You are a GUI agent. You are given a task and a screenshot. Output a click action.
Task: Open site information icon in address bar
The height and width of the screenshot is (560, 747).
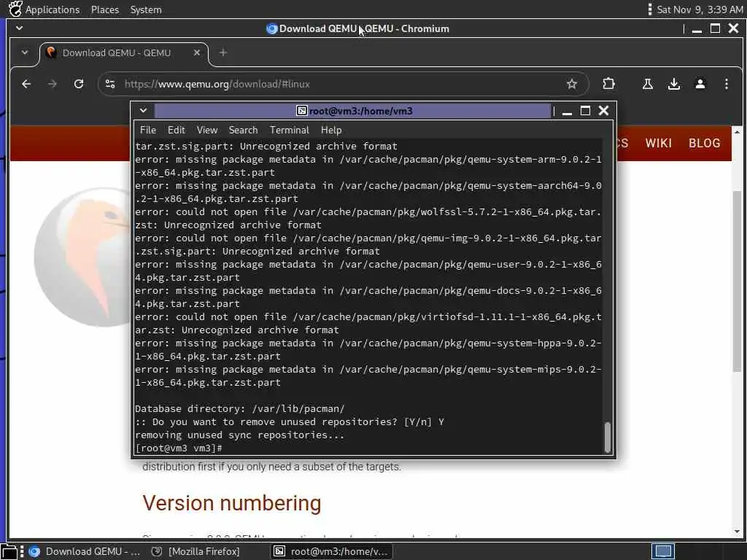[110, 84]
